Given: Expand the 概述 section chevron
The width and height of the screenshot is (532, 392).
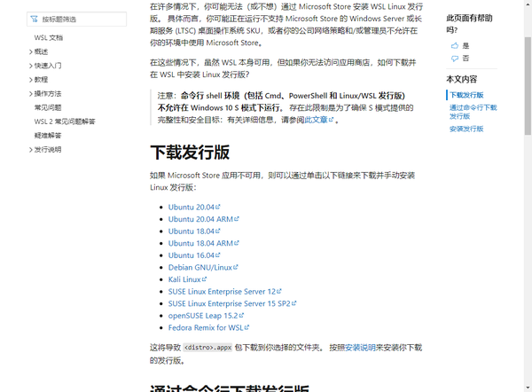Looking at the screenshot, I should tap(30, 52).
